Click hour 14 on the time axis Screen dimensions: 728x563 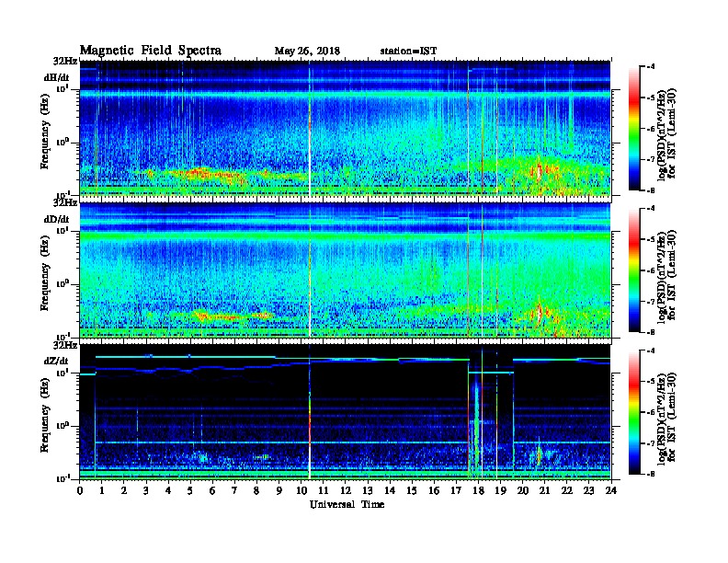[390, 490]
